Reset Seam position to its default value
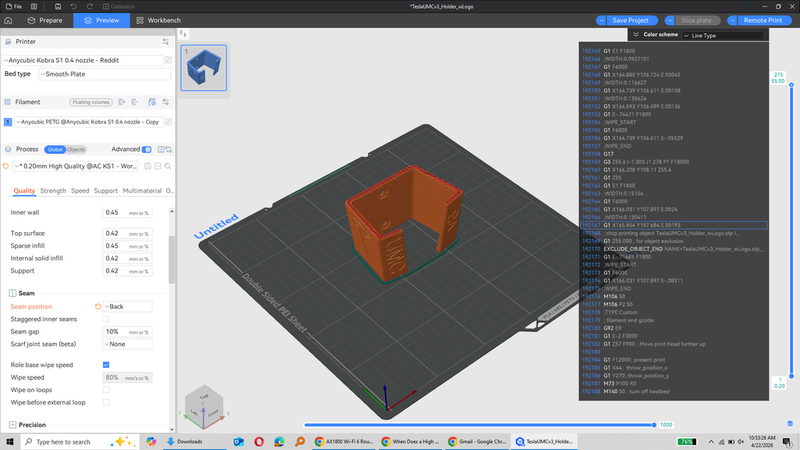The height and width of the screenshot is (450, 800). [x=96, y=306]
